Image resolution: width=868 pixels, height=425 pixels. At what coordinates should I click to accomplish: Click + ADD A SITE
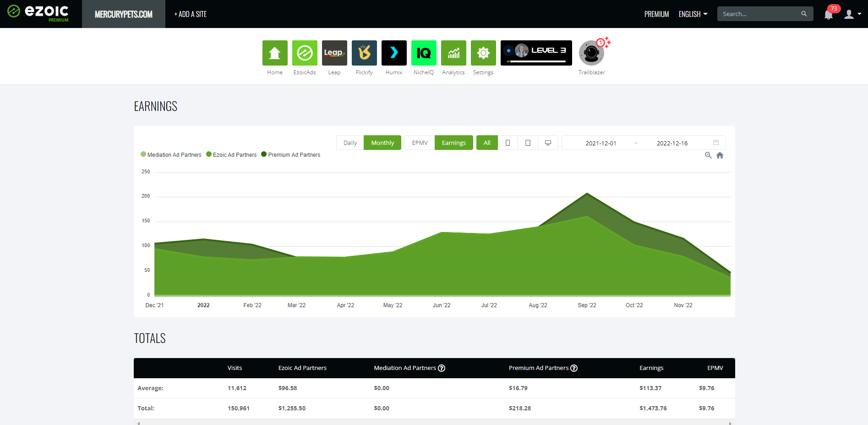pyautogui.click(x=191, y=14)
